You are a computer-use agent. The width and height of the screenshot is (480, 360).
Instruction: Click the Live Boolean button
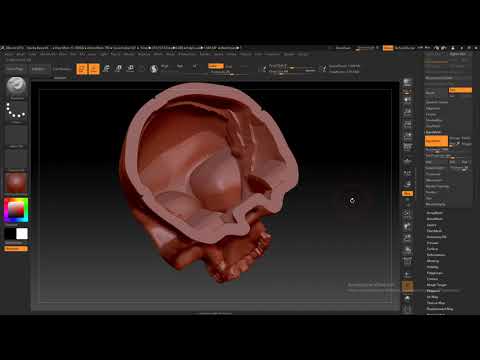click(62, 69)
